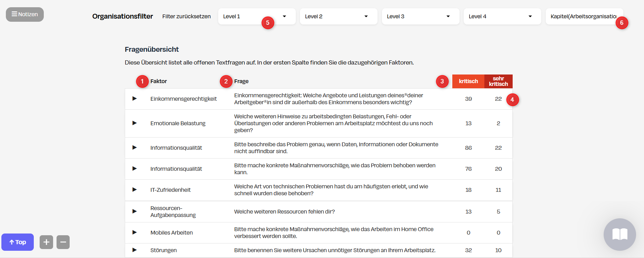Click the dark red sehr kritisch header
The image size is (644, 258).
(498, 81)
